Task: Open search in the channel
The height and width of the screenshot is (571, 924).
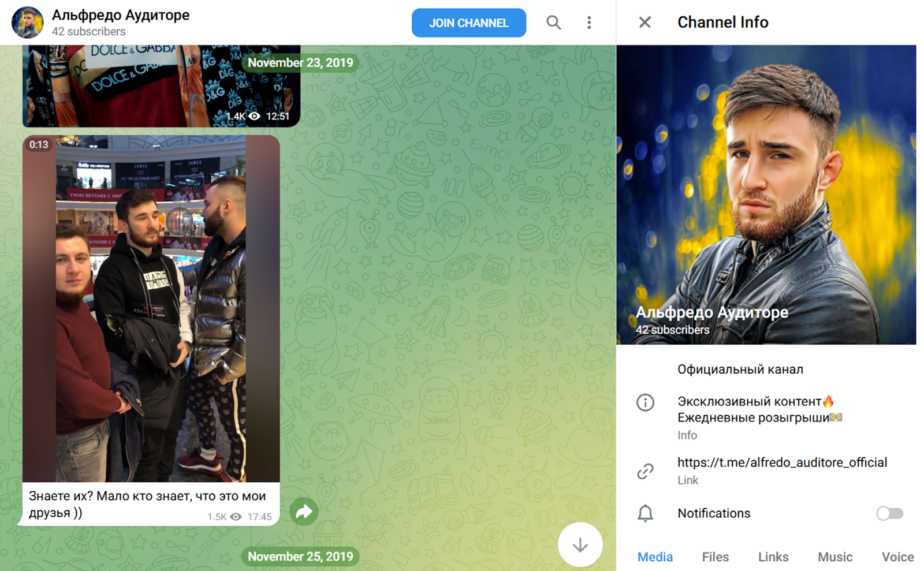Action: pyautogui.click(x=553, y=23)
